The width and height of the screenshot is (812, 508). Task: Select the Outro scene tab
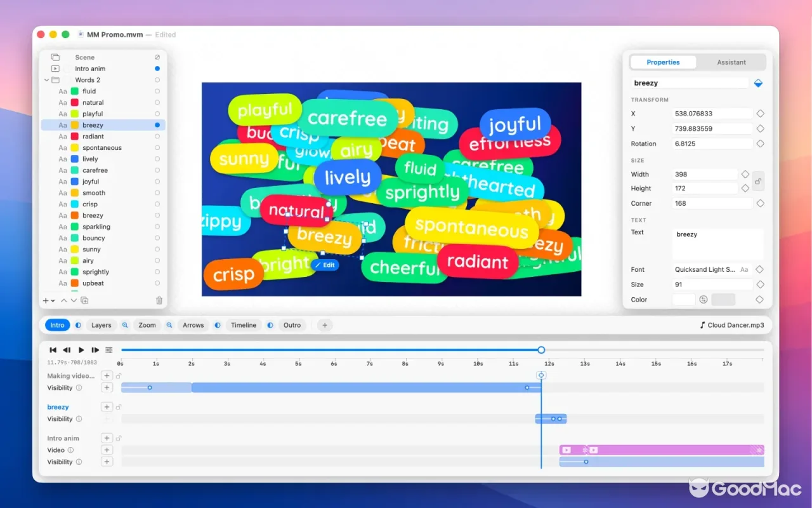[x=292, y=325]
